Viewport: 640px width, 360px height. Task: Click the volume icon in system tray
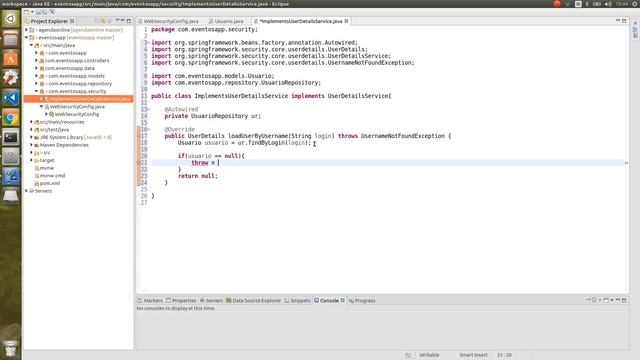pyautogui.click(x=608, y=4)
